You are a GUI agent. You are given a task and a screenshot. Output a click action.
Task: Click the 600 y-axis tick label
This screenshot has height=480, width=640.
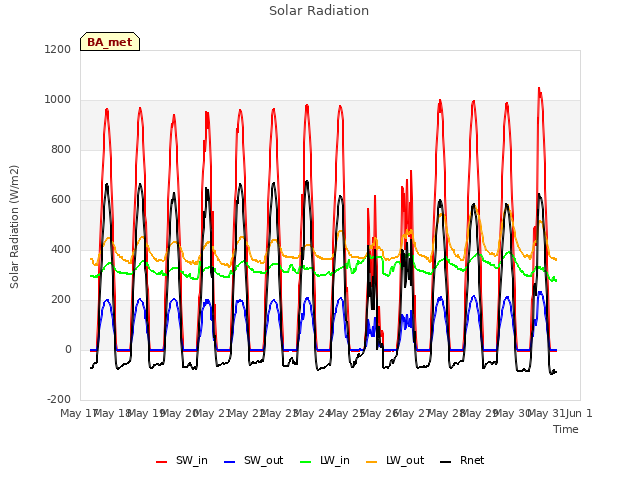pyautogui.click(x=61, y=200)
